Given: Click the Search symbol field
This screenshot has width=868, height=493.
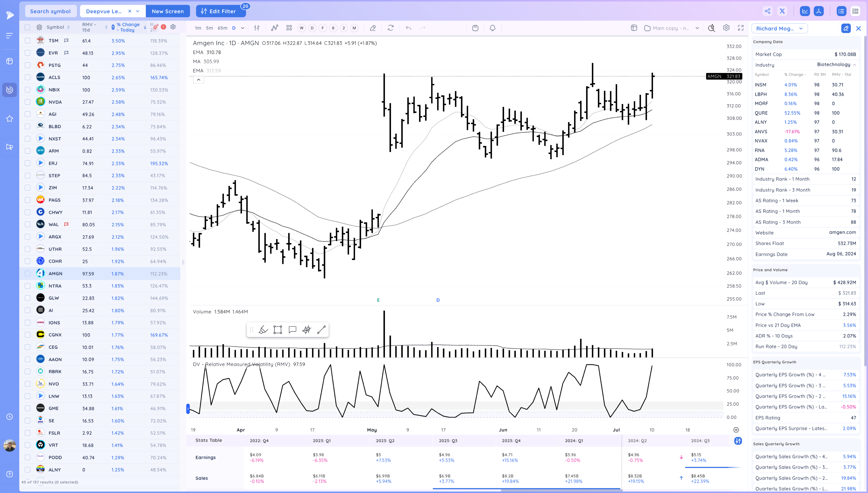Looking at the screenshot, I should (50, 11).
